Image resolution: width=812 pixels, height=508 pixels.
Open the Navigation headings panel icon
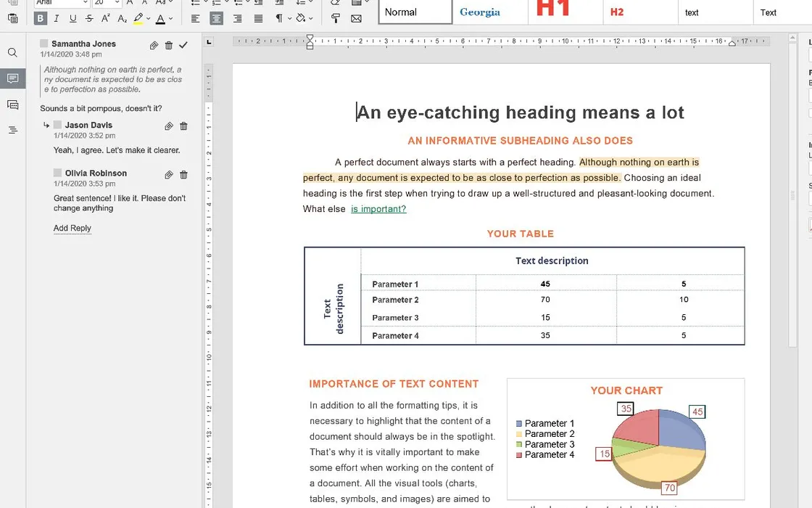pos(12,130)
